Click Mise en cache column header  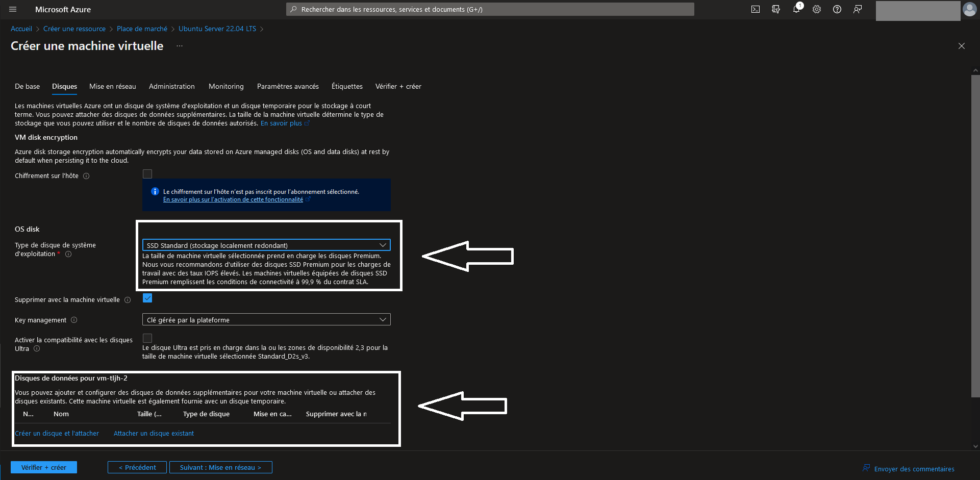click(272, 414)
